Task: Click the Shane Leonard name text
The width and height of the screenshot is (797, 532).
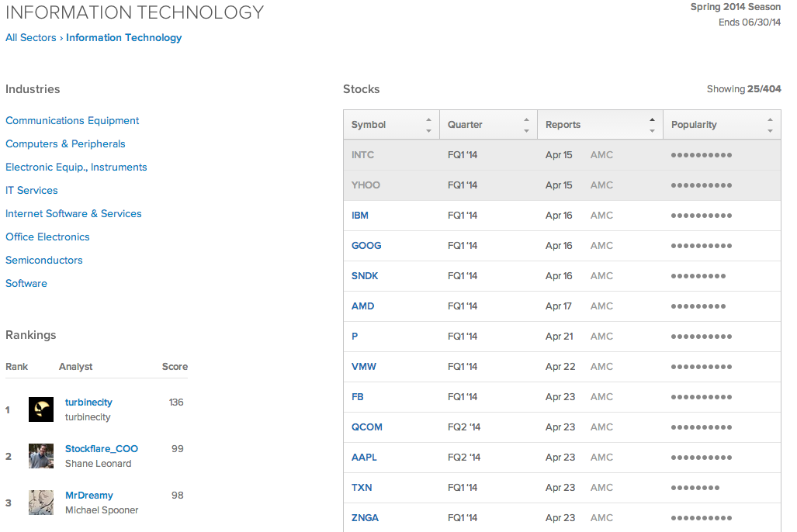Action: [98, 464]
